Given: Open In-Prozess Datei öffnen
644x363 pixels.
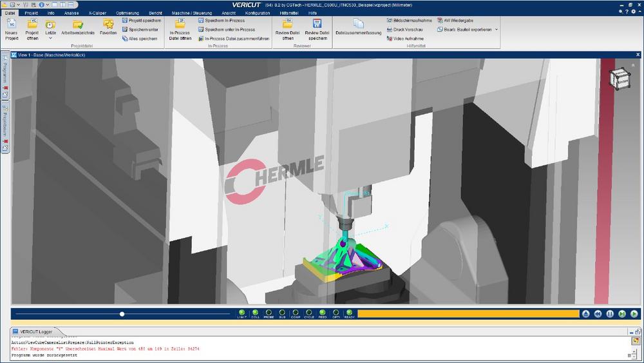Looking at the screenshot, I should pos(180,25).
